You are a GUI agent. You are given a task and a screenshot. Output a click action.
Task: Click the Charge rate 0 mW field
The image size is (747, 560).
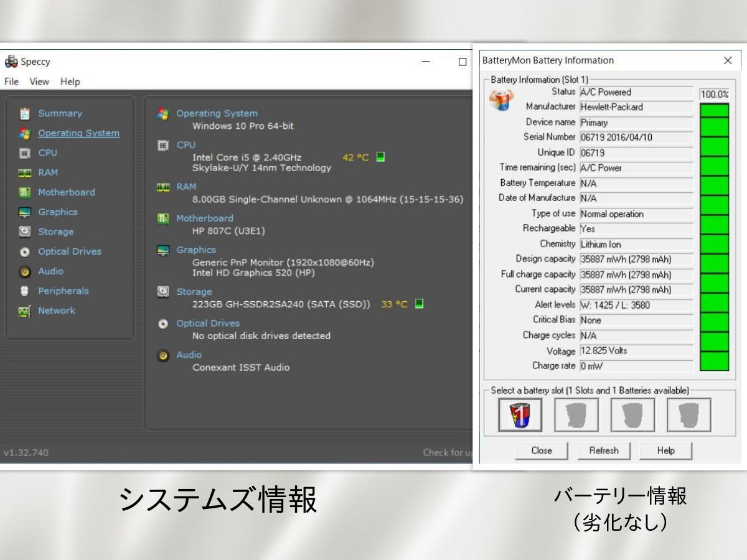[636, 366]
